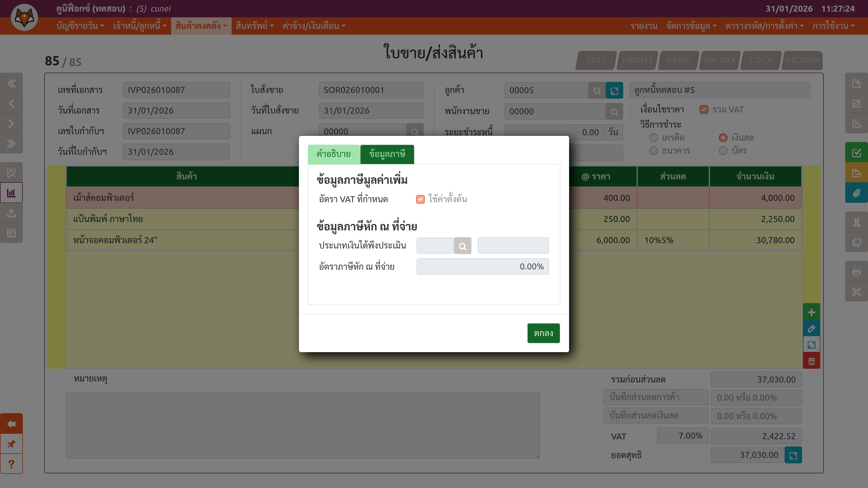Click the paperclip attachment icon
The width and height of the screenshot is (868, 488).
point(856,193)
